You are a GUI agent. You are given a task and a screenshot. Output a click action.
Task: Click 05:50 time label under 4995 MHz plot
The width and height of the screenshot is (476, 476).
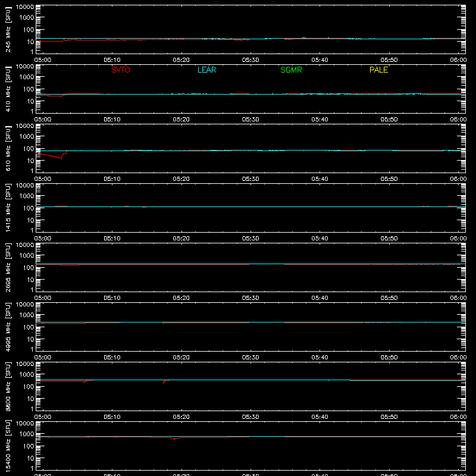click(x=389, y=358)
